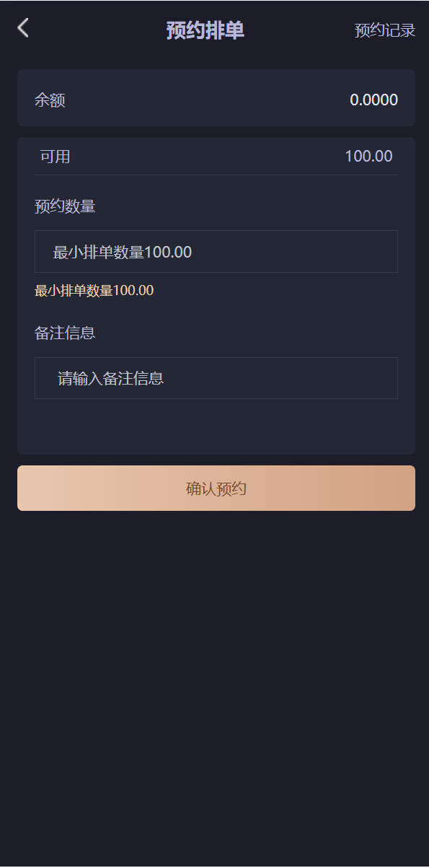
Task: Click the orange confirm reservation bar
Action: point(216,488)
